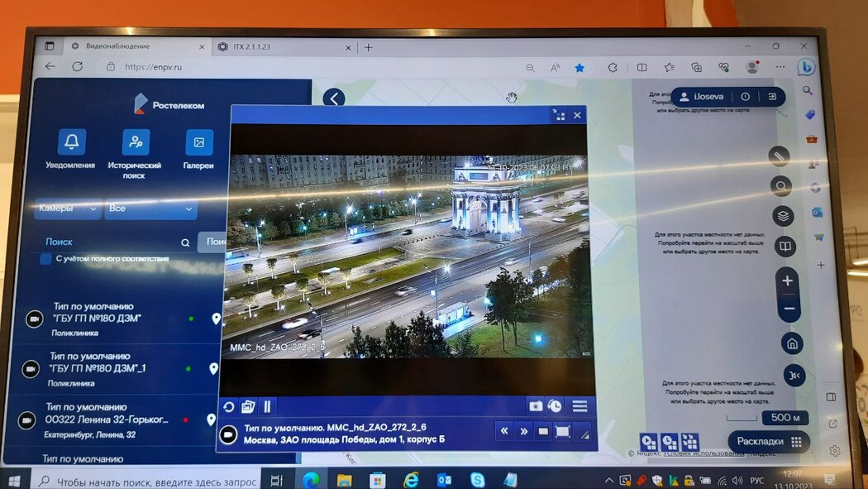868x489 pixels.
Task: Open Исторический поиск icon
Action: point(136,142)
